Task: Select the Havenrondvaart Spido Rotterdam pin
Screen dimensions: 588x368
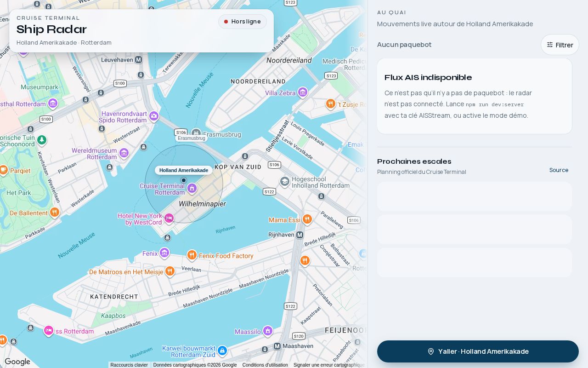Action: click(x=154, y=116)
